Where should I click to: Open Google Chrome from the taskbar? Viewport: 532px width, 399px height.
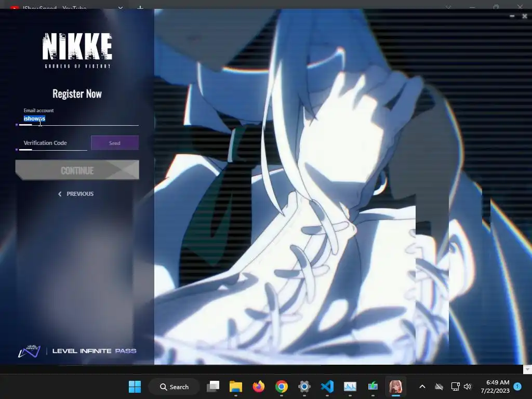(281, 387)
